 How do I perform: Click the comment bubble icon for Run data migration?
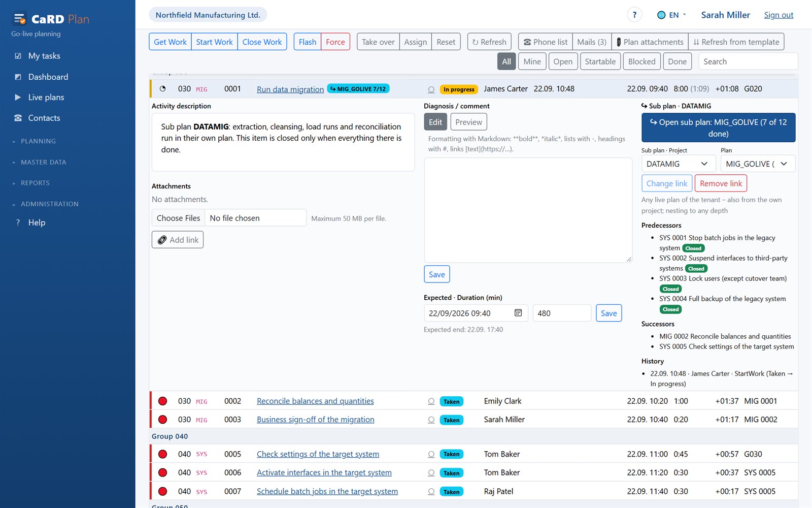431,89
